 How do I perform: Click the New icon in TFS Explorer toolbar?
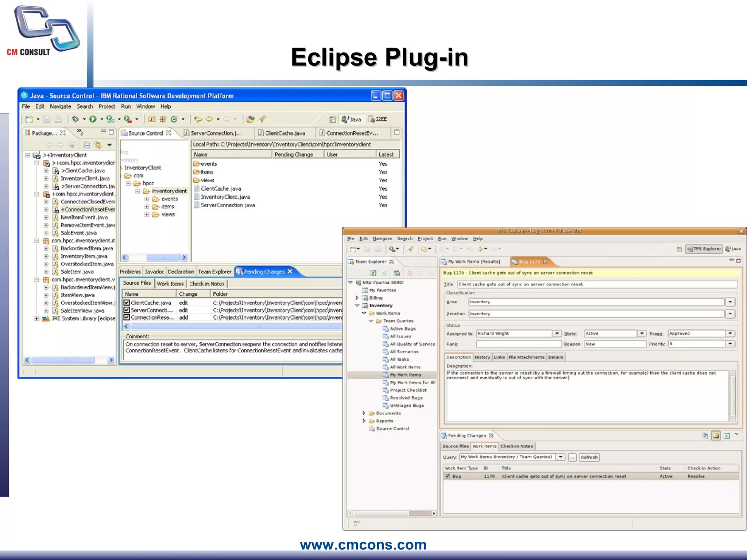pyautogui.click(x=353, y=249)
